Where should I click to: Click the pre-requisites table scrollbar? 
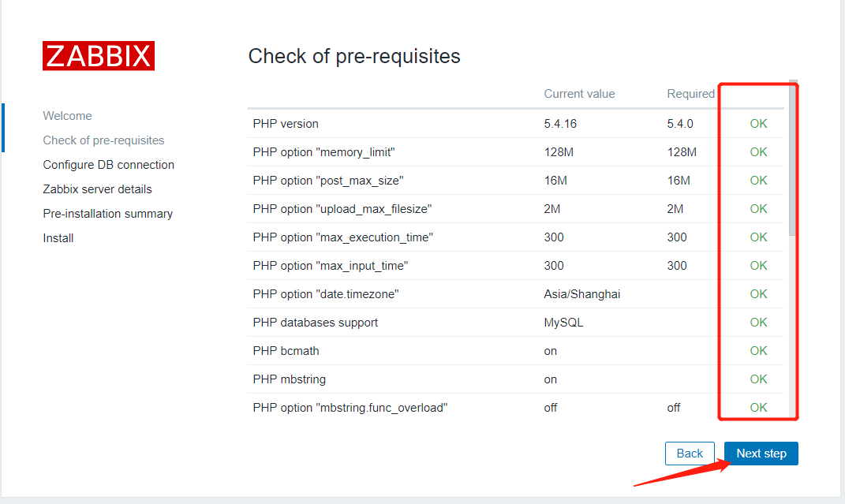tap(791, 158)
